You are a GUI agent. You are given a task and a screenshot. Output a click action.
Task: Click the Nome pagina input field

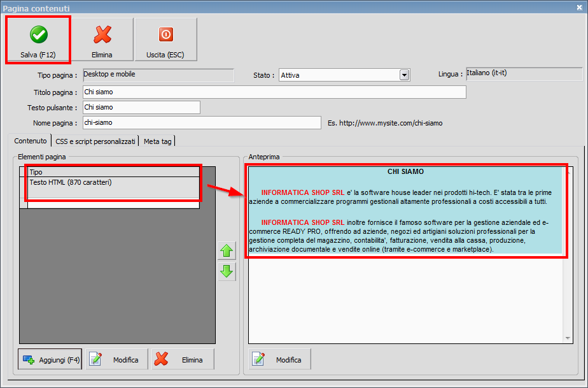202,123
